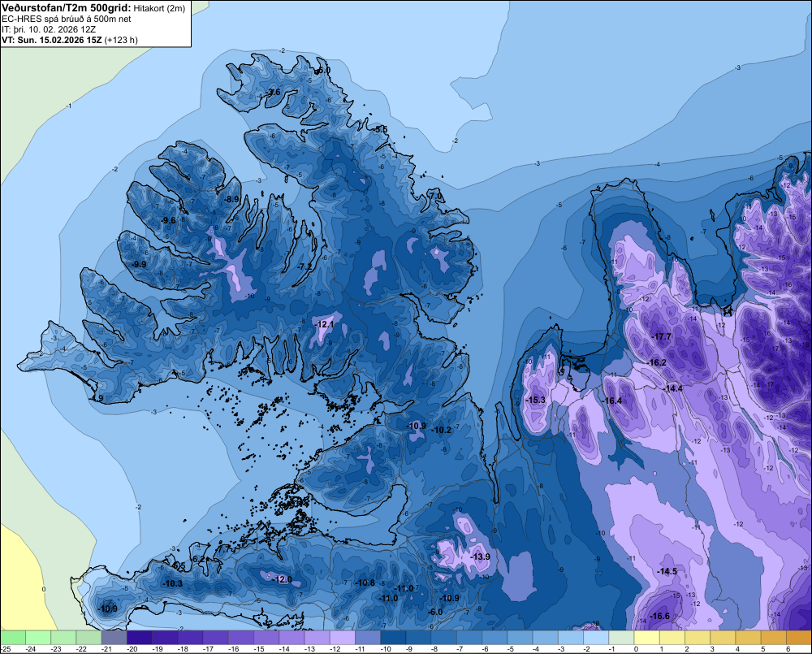
Task: Click the legend scale value -18
Action: coord(184,649)
